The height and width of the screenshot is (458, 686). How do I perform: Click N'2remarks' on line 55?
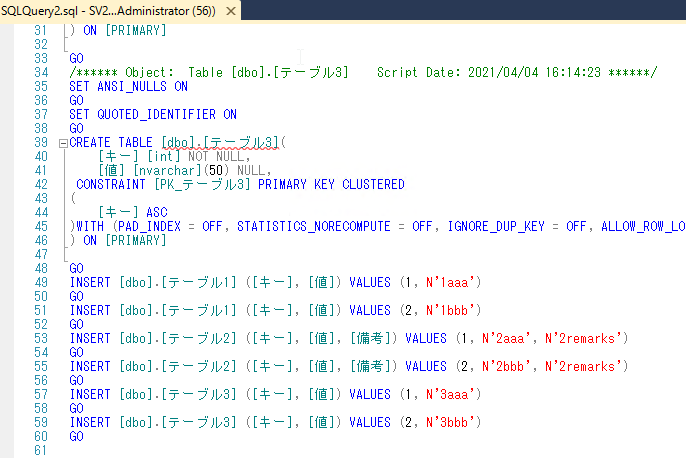(x=584, y=366)
